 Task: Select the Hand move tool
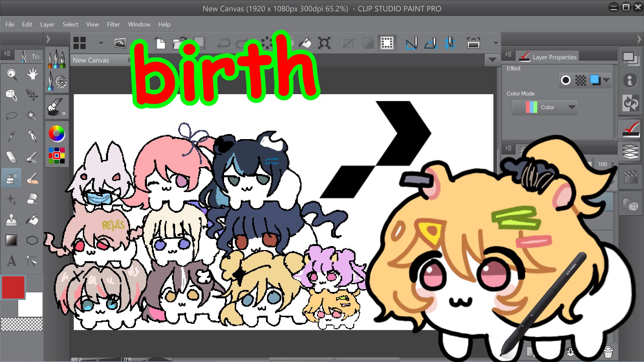(32, 74)
